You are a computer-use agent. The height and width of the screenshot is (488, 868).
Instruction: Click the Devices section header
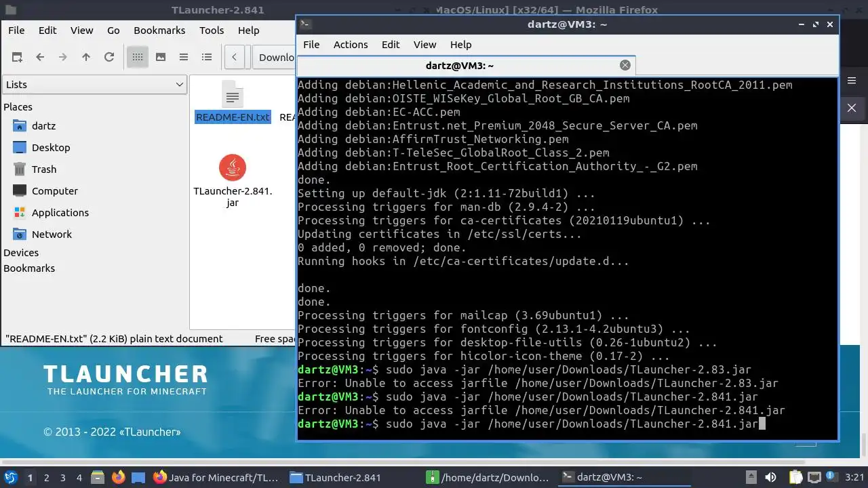coord(21,253)
